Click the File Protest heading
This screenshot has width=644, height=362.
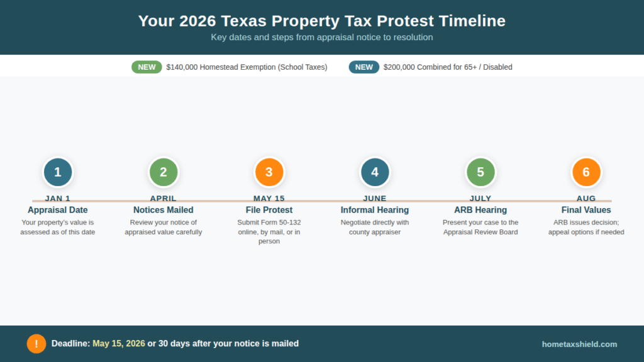(x=269, y=210)
